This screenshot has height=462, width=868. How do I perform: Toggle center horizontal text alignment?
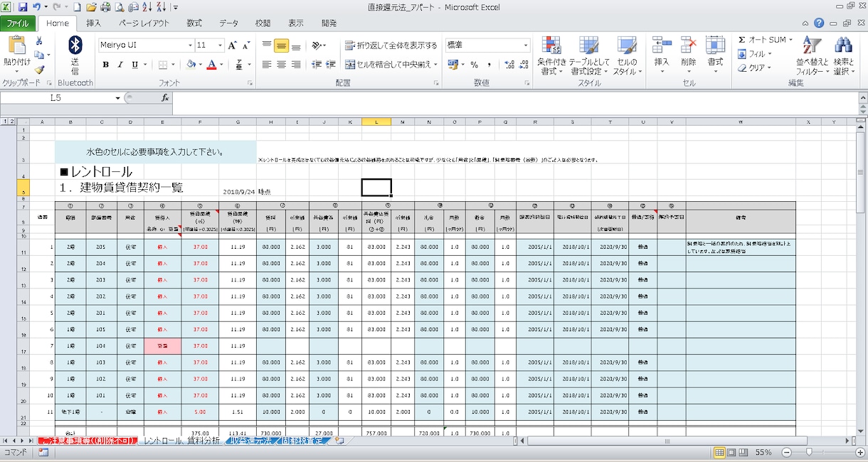[281, 65]
